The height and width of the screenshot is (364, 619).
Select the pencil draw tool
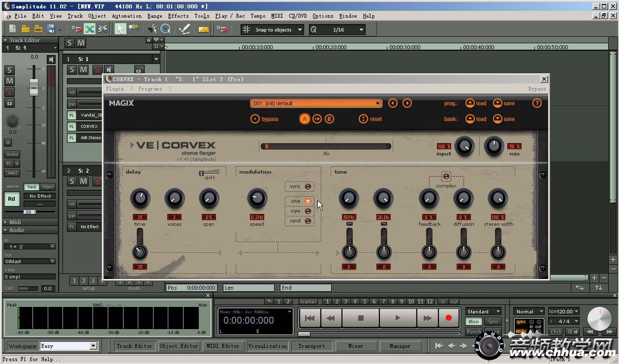pyautogui.click(x=185, y=30)
